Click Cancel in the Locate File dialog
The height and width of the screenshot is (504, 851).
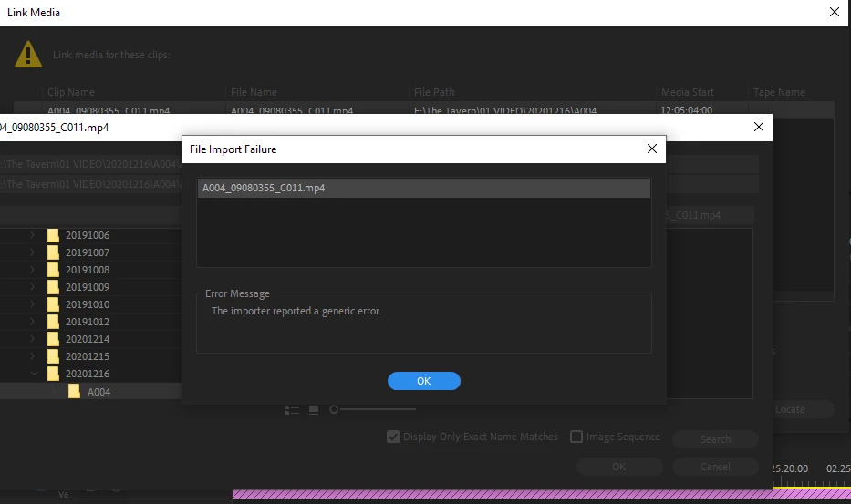(715, 467)
